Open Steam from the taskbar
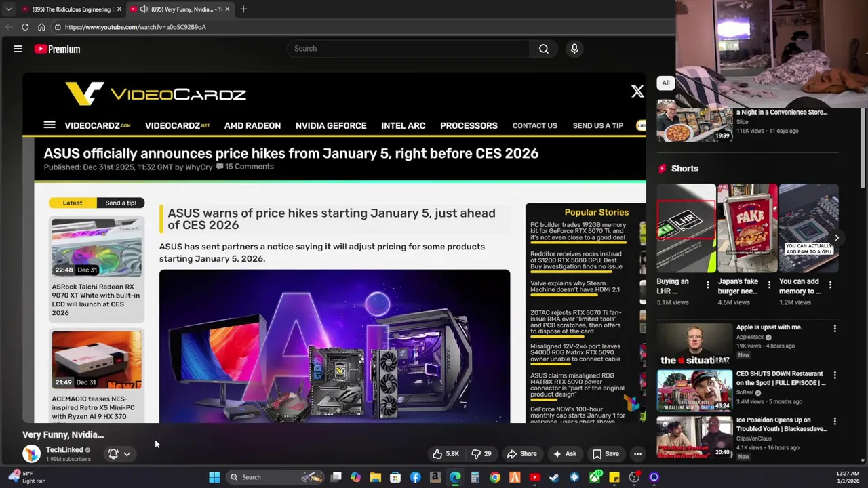 pos(554,477)
